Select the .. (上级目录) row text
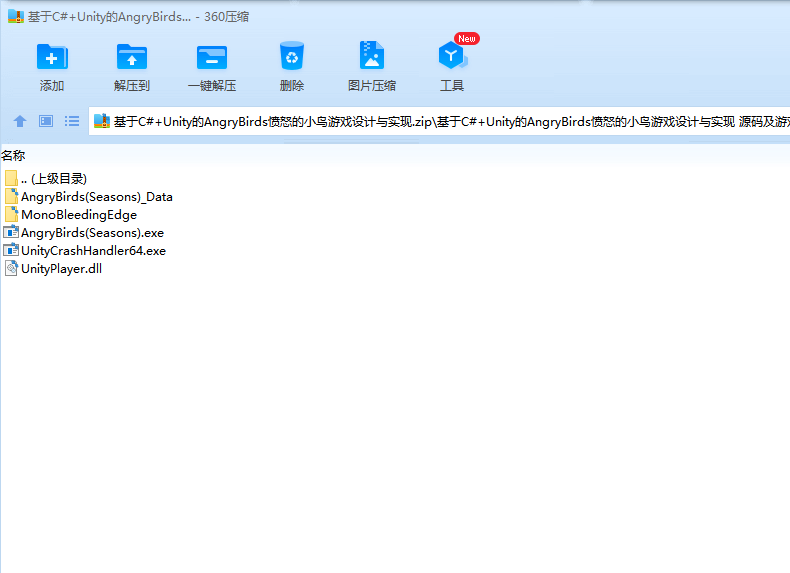 tap(54, 179)
